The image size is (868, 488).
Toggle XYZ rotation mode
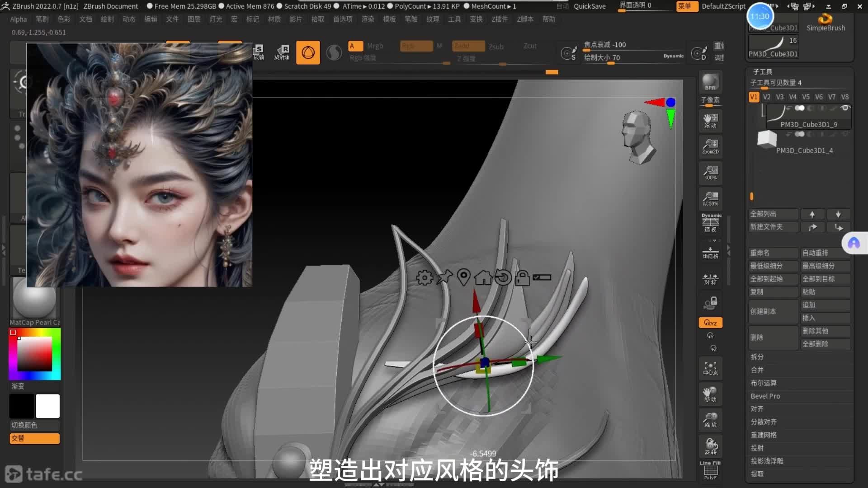[710, 323]
